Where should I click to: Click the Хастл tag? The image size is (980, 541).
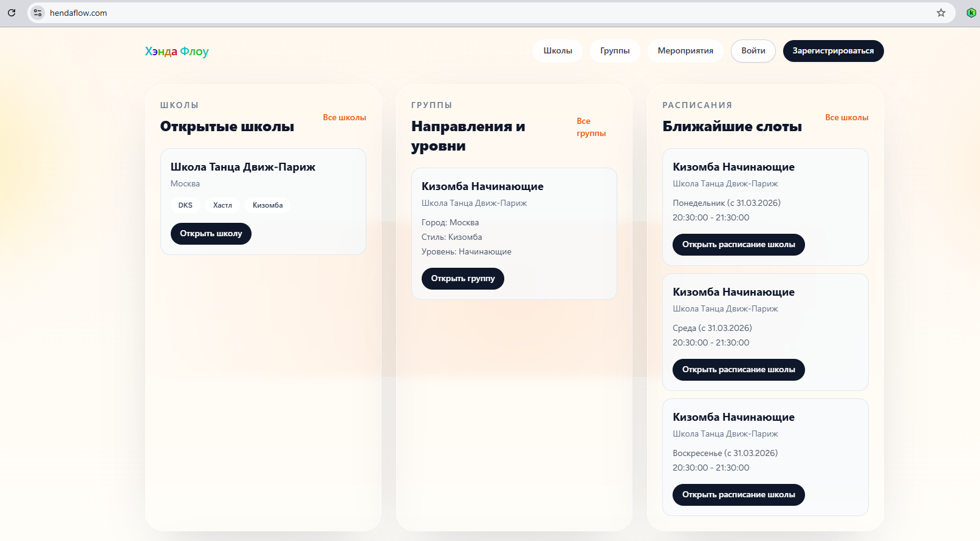pyautogui.click(x=222, y=205)
